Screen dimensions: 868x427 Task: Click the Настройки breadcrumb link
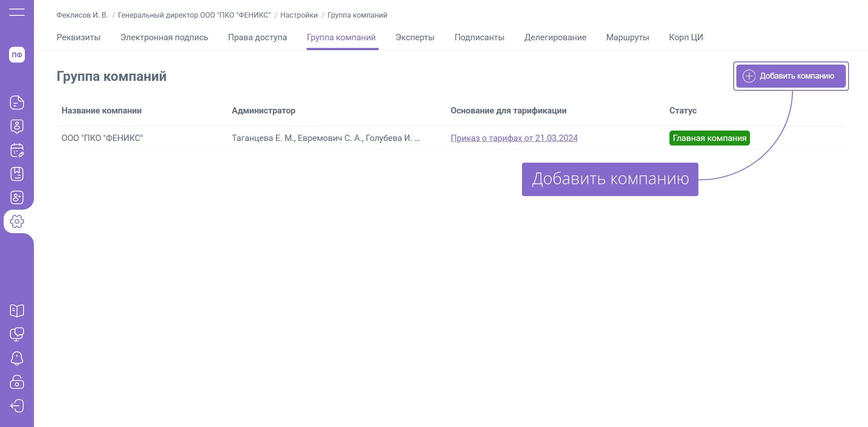tap(299, 15)
